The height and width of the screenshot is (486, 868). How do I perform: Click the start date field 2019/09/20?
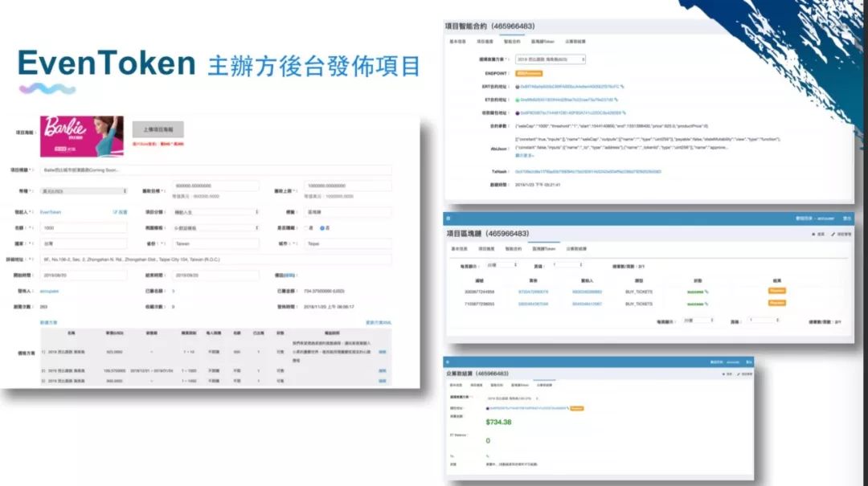[84, 275]
